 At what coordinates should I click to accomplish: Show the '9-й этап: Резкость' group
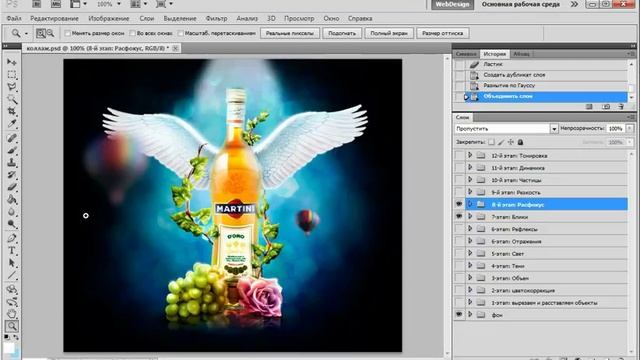pyautogui.click(x=459, y=192)
